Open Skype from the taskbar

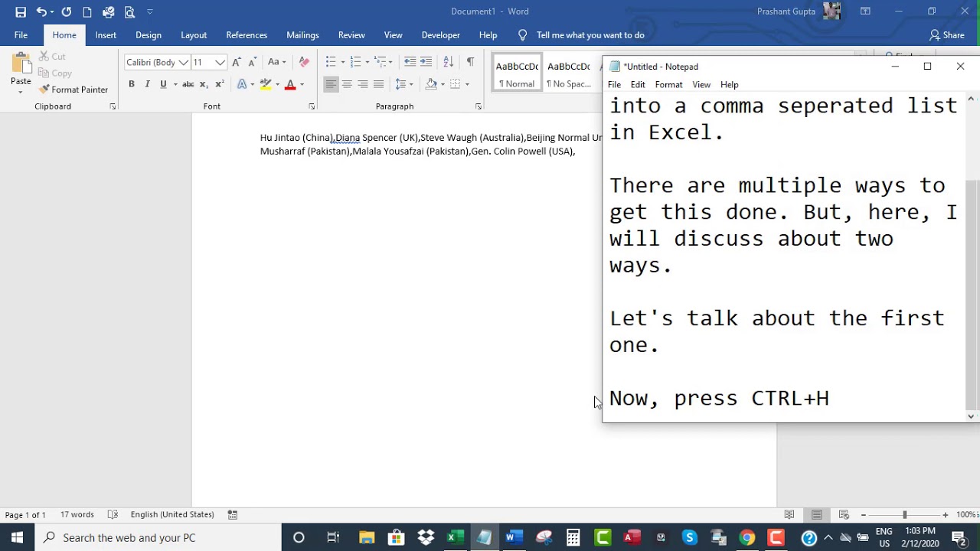(x=690, y=538)
